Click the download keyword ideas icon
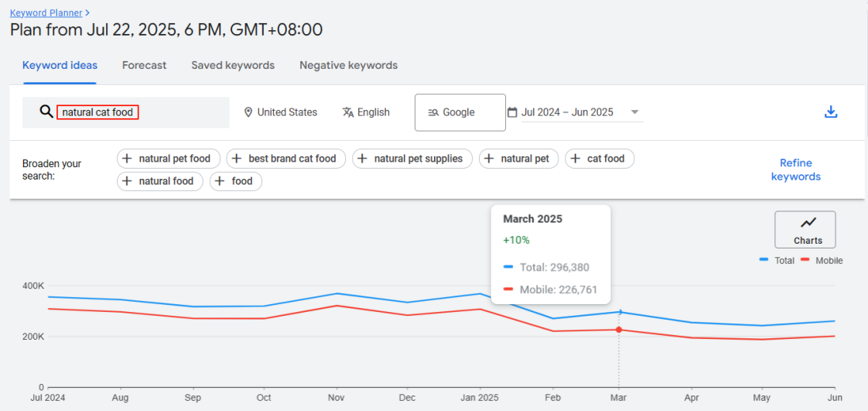 point(831,112)
